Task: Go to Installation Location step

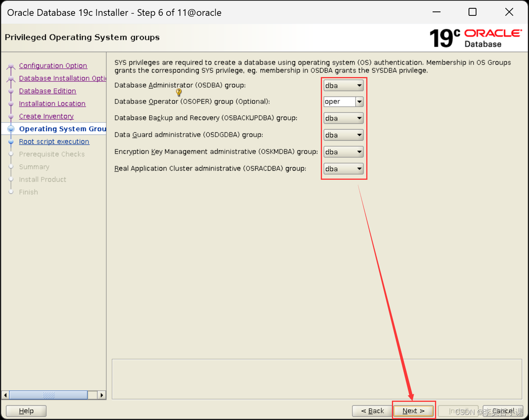Action: (x=52, y=104)
